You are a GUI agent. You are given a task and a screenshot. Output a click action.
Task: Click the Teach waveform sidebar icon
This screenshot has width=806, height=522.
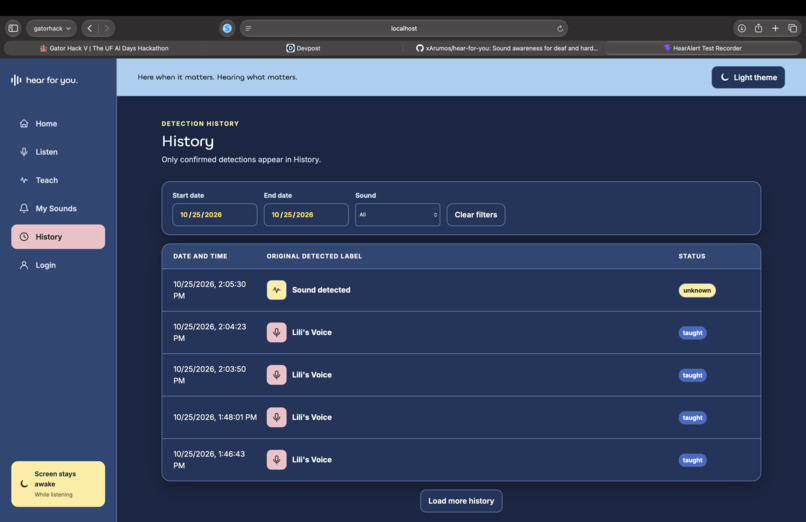pos(24,180)
